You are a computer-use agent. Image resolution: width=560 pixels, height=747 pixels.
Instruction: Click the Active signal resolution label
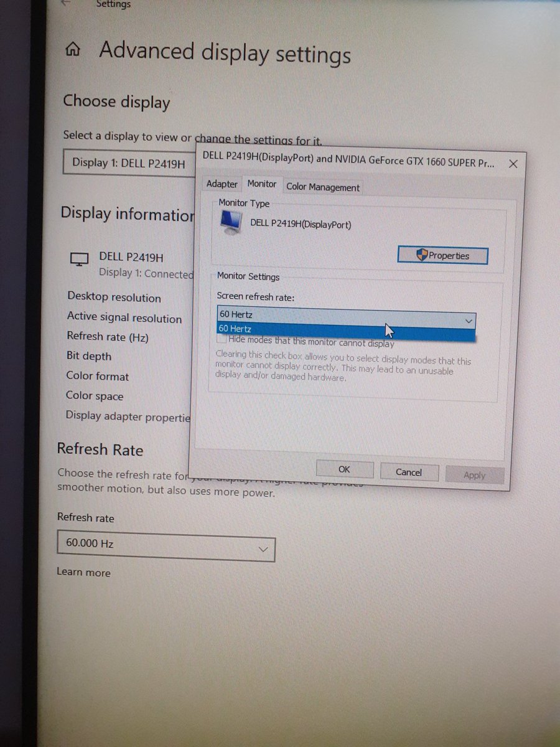tap(124, 317)
